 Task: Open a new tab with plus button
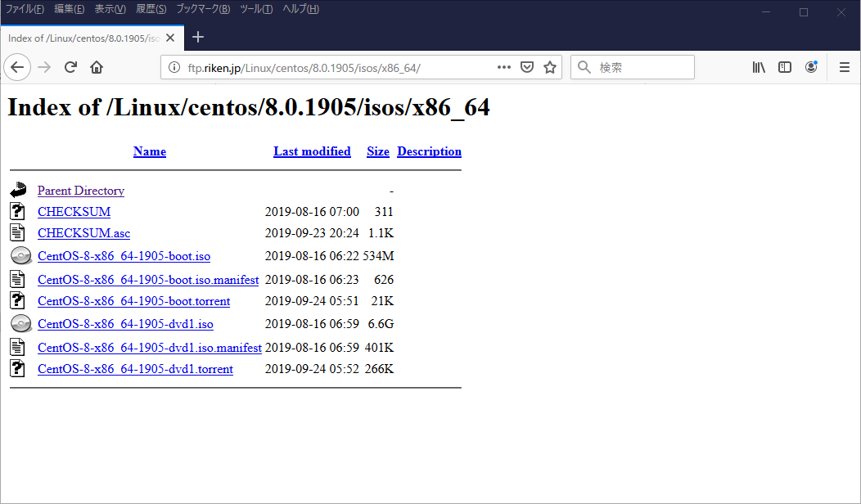198,37
